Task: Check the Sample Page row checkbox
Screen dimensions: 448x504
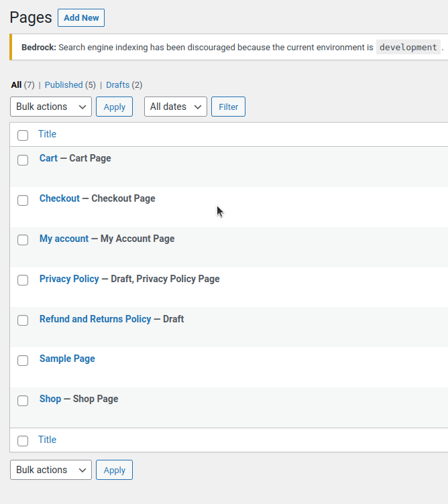Action: (x=23, y=360)
